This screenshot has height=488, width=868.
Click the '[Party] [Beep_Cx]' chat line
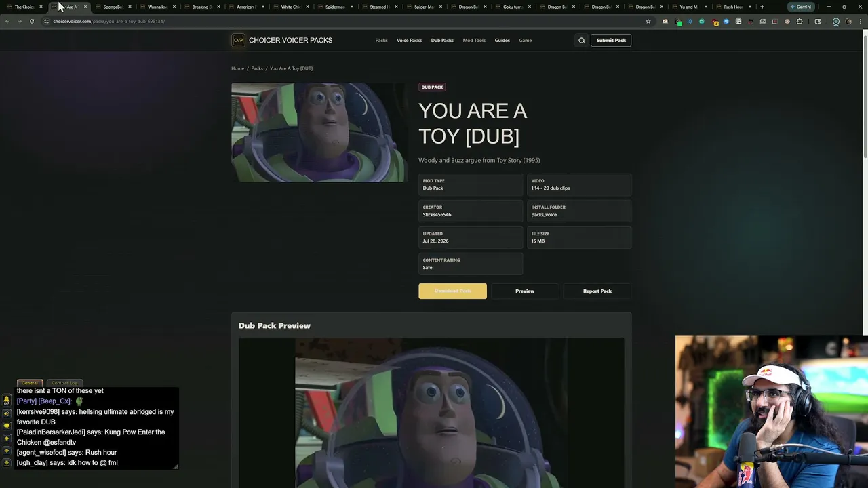pyautogui.click(x=50, y=401)
